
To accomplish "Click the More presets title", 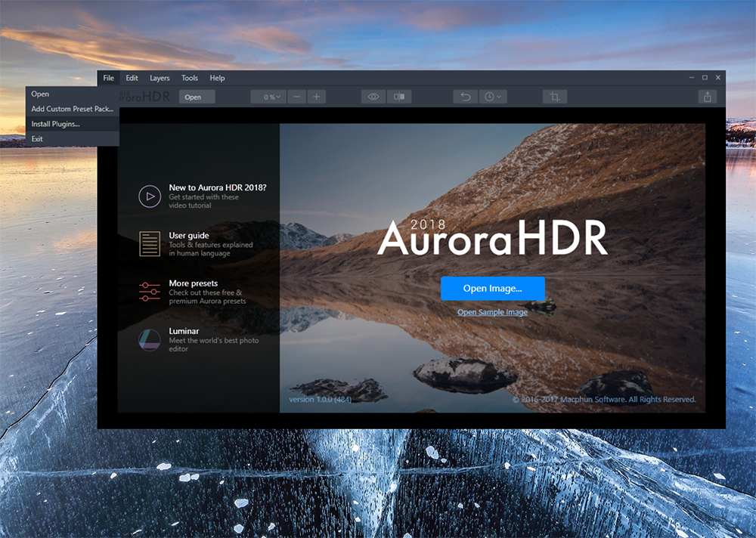I will pyautogui.click(x=194, y=283).
